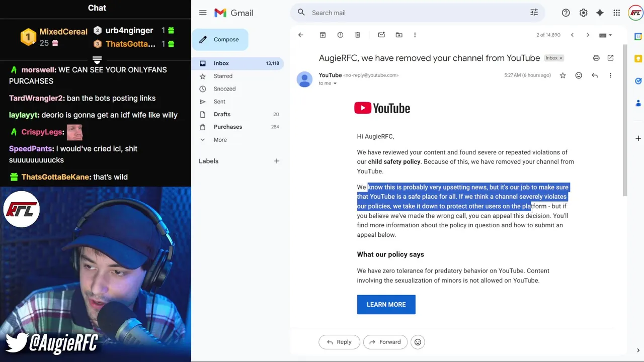The image size is (644, 362).
Task: Open Gemini sparkle assistant icon
Action: click(600, 13)
